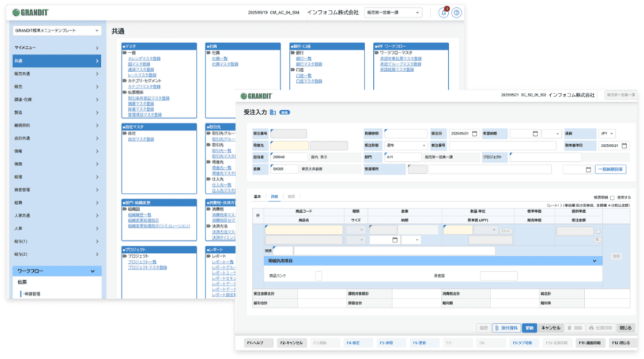The image size is (644, 359).
Task: Click the icon next to 受注入力 title
Action: click(x=273, y=112)
